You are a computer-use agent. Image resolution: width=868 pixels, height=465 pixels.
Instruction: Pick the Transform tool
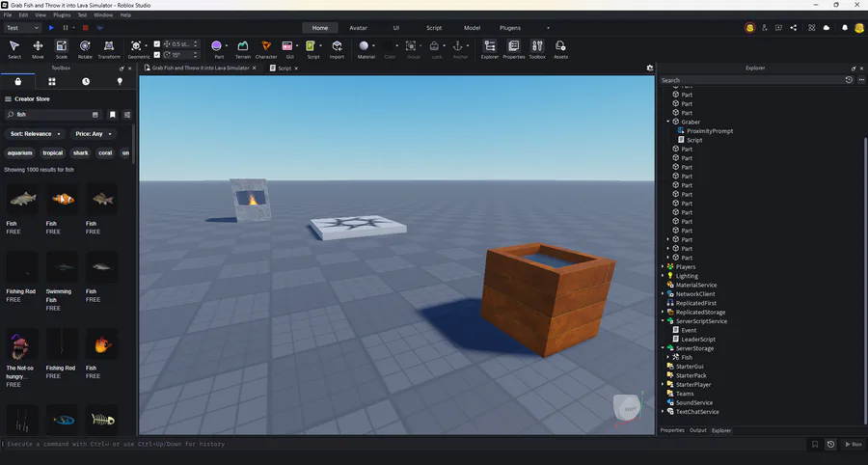pos(109,48)
